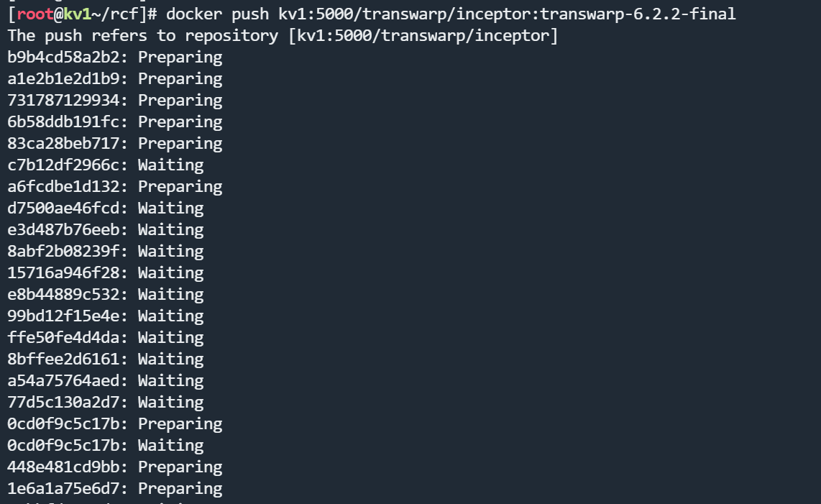Click layer ID 6b58ddb191fc
This screenshot has width=821, height=504.
point(68,122)
